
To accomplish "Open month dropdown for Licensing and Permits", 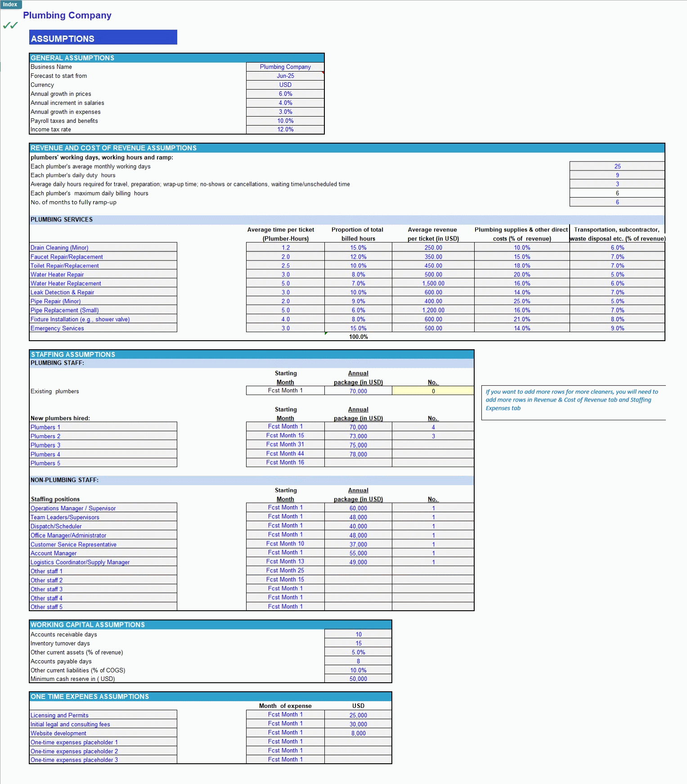I will click(x=285, y=714).
